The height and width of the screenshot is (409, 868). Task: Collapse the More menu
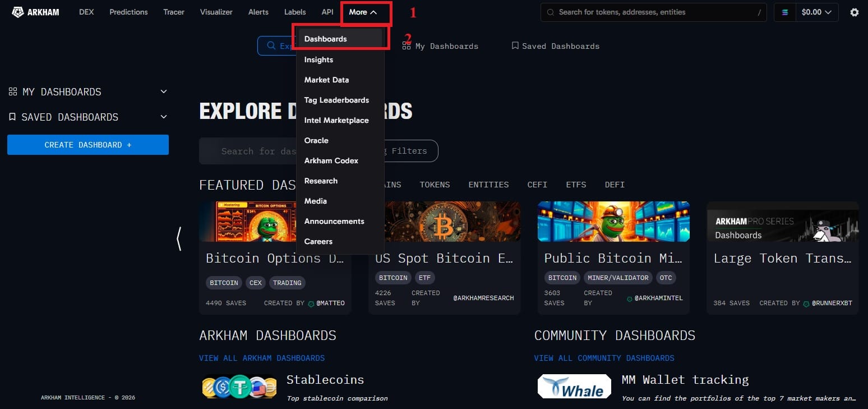363,12
